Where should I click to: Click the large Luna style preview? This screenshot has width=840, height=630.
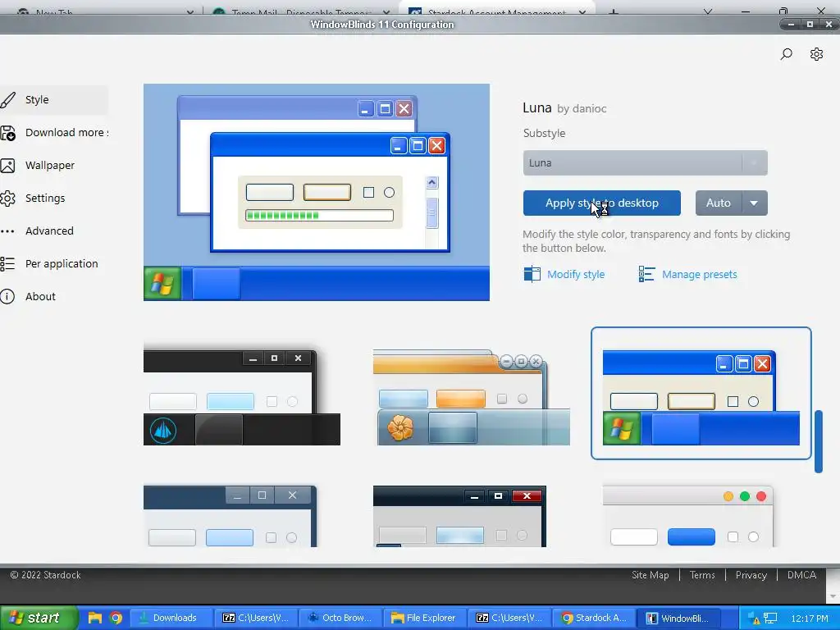(x=316, y=192)
